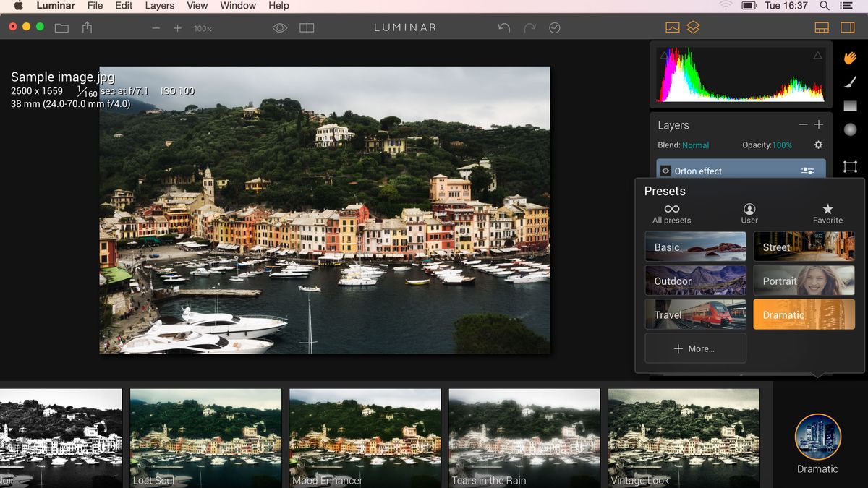Open layer settings gear in Layers panel
868x488 pixels.
(818, 145)
